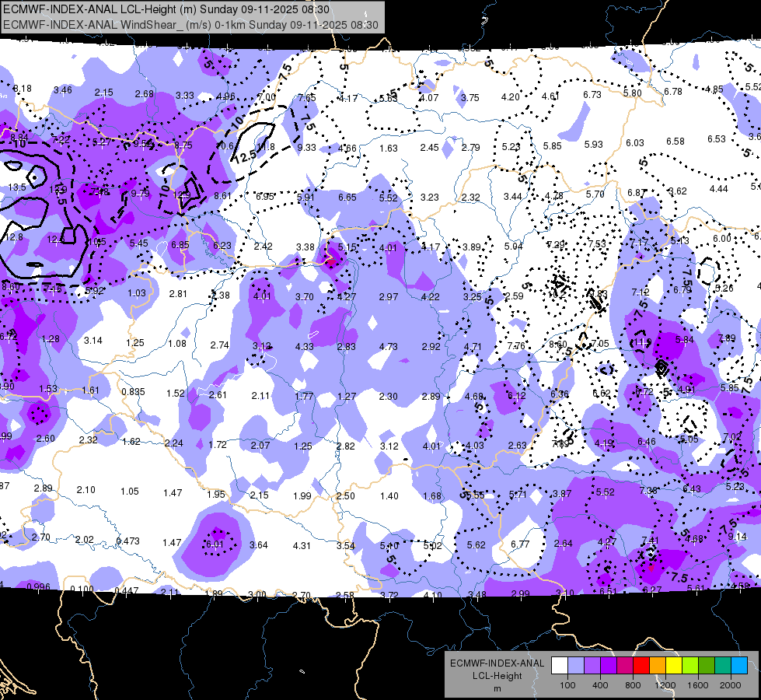
Task: Click the map value 4.73
Action: (389, 347)
